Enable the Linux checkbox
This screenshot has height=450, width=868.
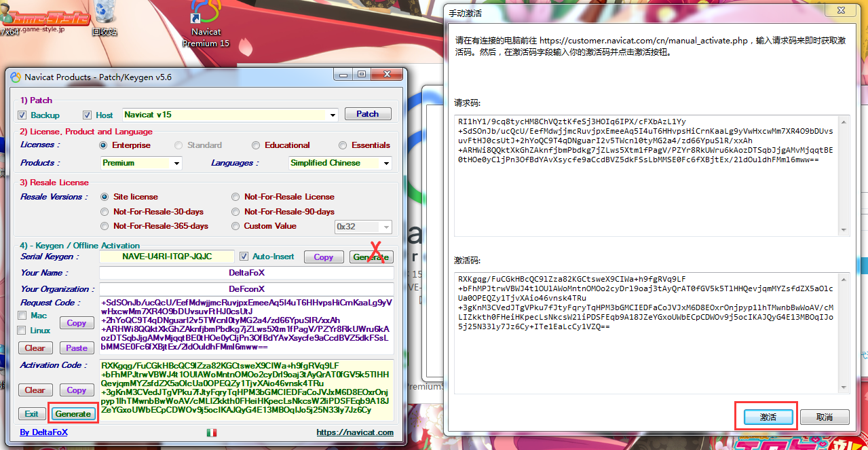[22, 331]
